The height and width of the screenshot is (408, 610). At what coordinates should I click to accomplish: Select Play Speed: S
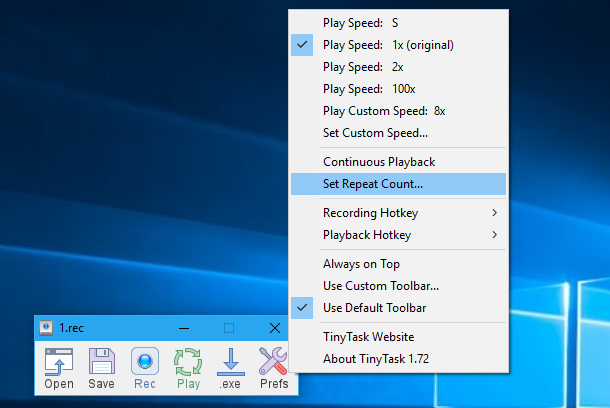tap(398, 23)
